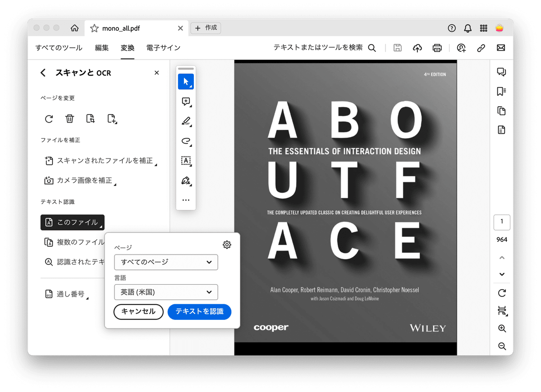Screen dimensions: 541x392
Task: Insert a page with the add-page icon
Action: [x=112, y=119]
